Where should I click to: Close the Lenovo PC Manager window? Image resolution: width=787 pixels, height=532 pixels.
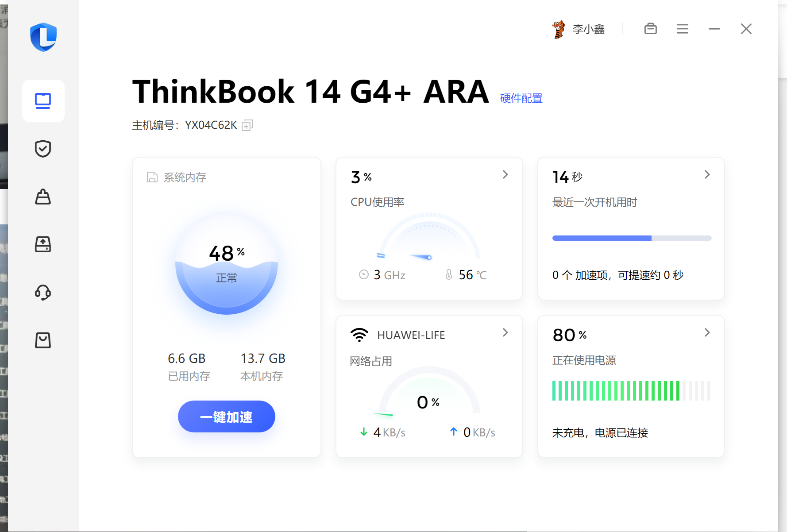click(746, 29)
